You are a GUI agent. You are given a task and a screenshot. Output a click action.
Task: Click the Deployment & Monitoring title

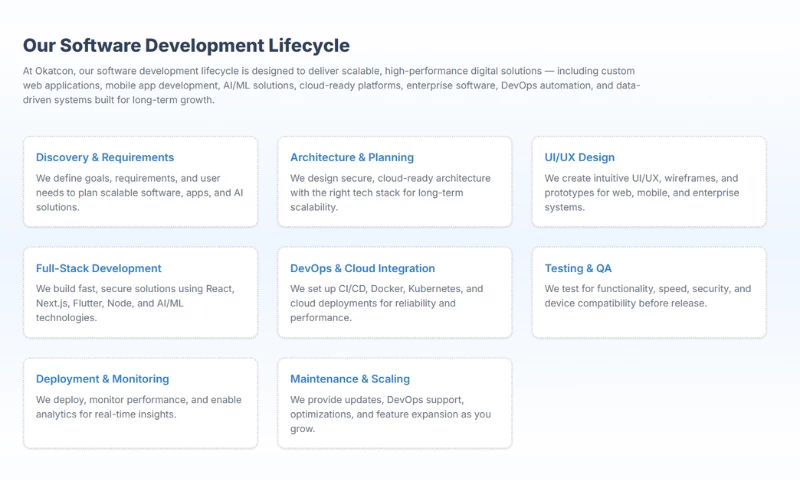[x=102, y=379]
